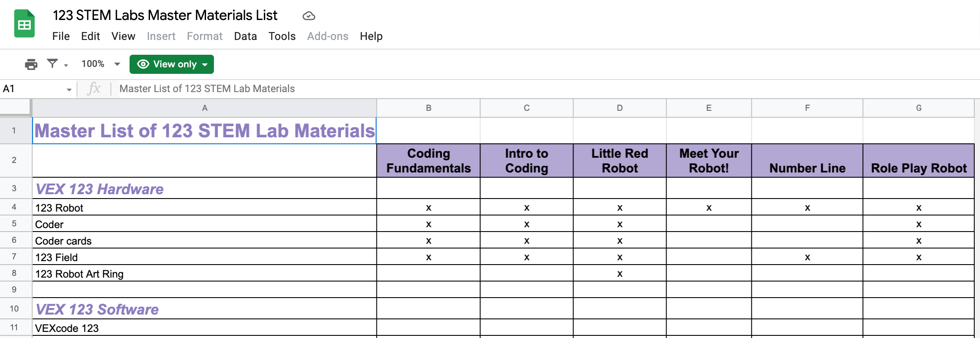
Task: Open the print dialog via printer icon
Action: (30, 64)
